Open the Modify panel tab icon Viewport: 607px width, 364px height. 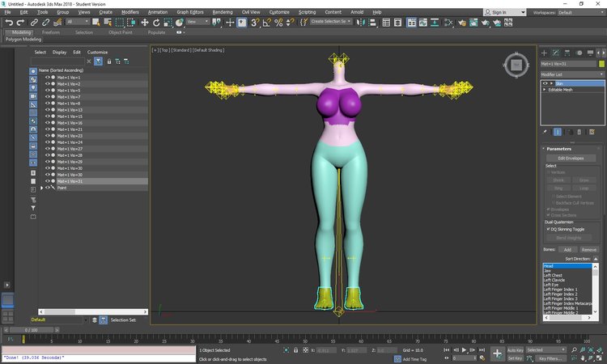tap(555, 53)
